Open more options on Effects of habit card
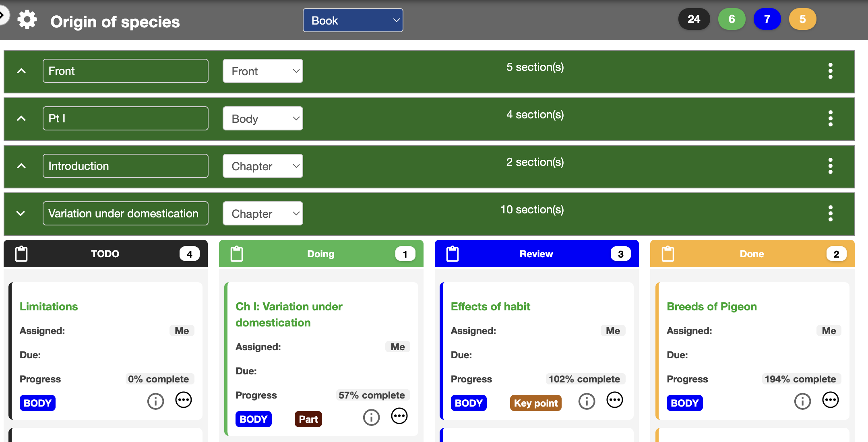The height and width of the screenshot is (442, 868). [x=614, y=400]
